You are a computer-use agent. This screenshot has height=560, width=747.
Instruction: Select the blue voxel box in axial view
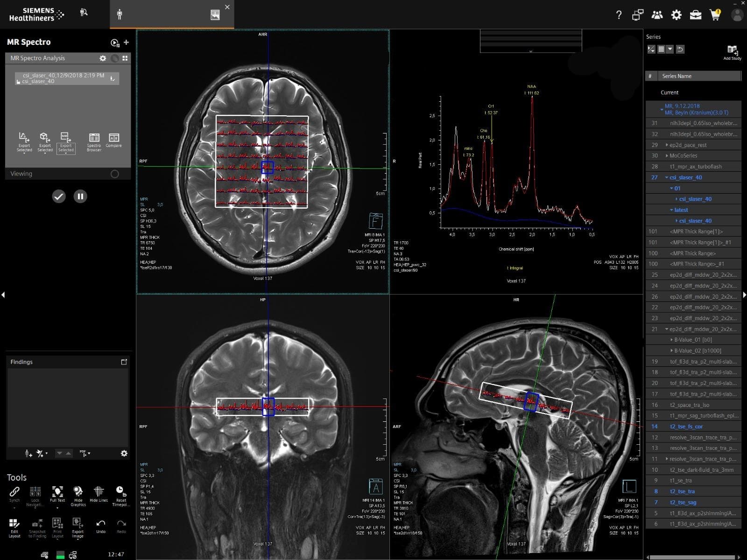click(x=267, y=167)
